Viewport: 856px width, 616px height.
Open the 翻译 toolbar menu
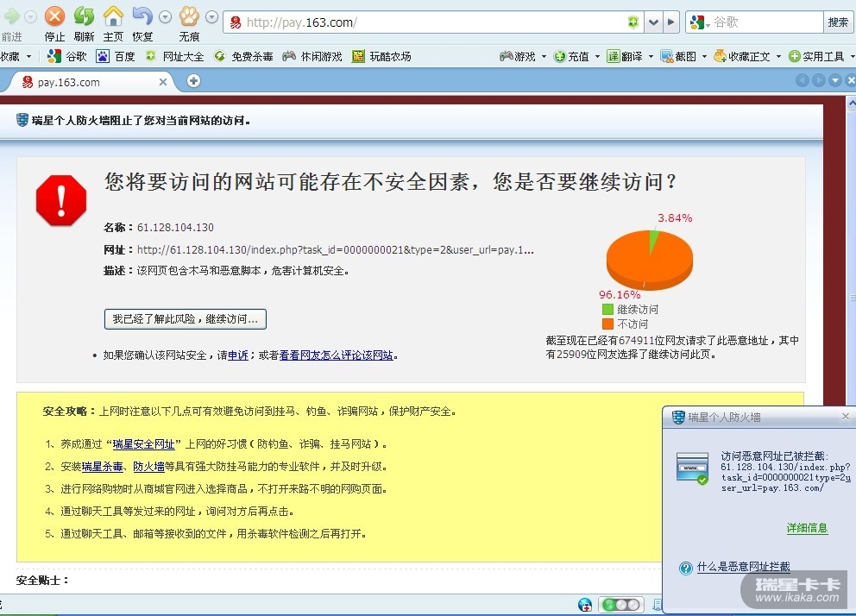630,56
